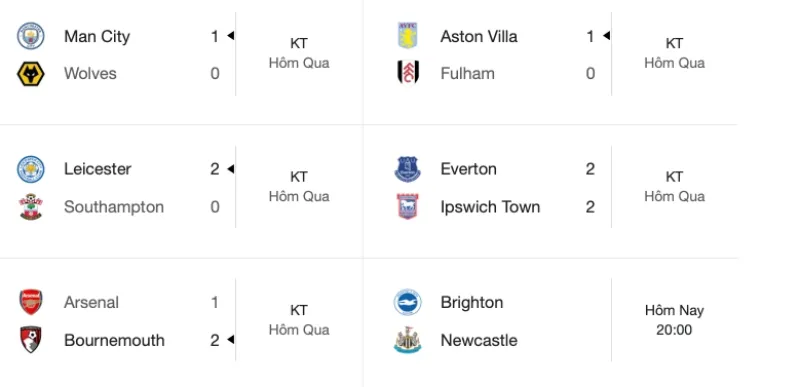This screenshot has width=800, height=387.
Task: Click the Brighton club crest
Action: coord(407,302)
